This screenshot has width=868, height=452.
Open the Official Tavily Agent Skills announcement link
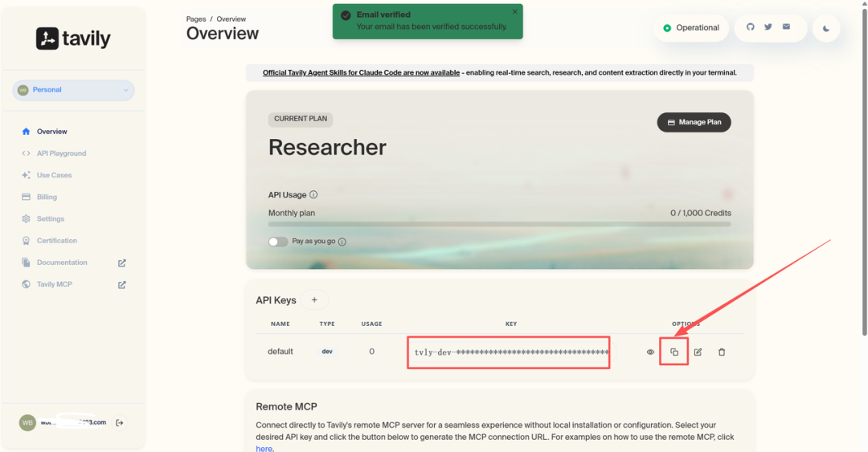tap(361, 72)
